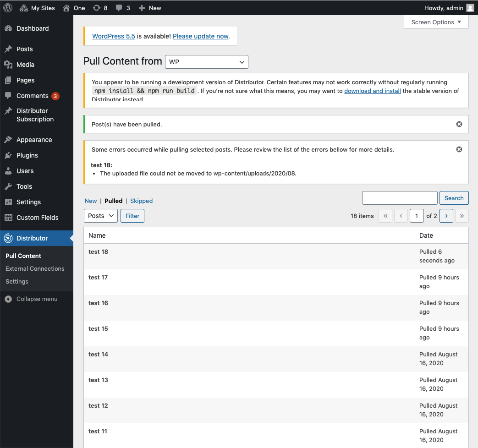This screenshot has width=478, height=448.
Task: Click the Date column header
Action: pos(426,235)
